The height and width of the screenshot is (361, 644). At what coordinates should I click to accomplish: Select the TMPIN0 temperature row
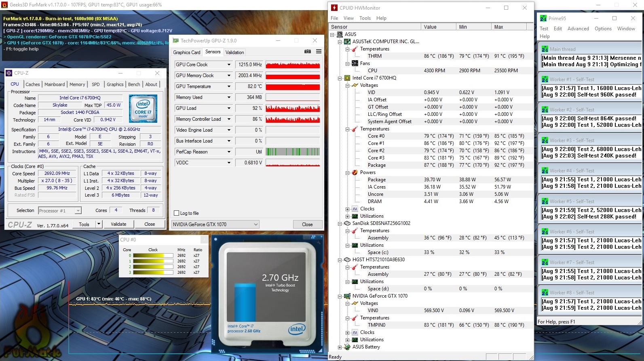pyautogui.click(x=431, y=325)
